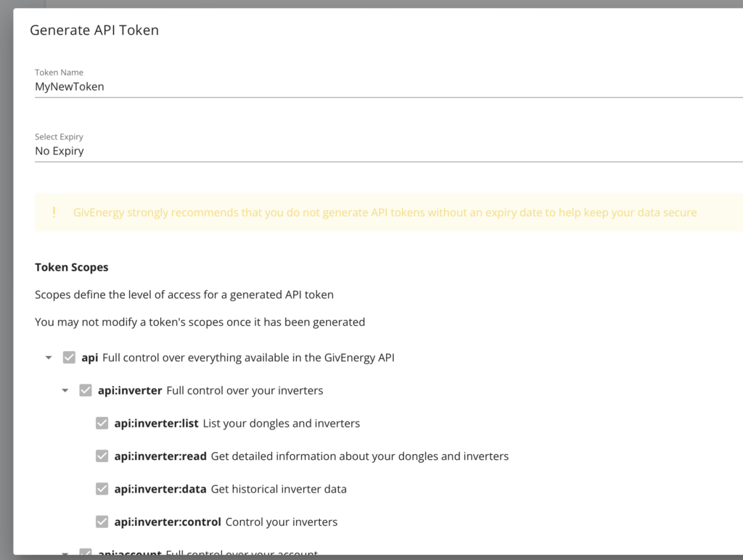Screen dimensions: 743x560
Task: Collapse the api scope tree arrow
Action: pos(49,358)
